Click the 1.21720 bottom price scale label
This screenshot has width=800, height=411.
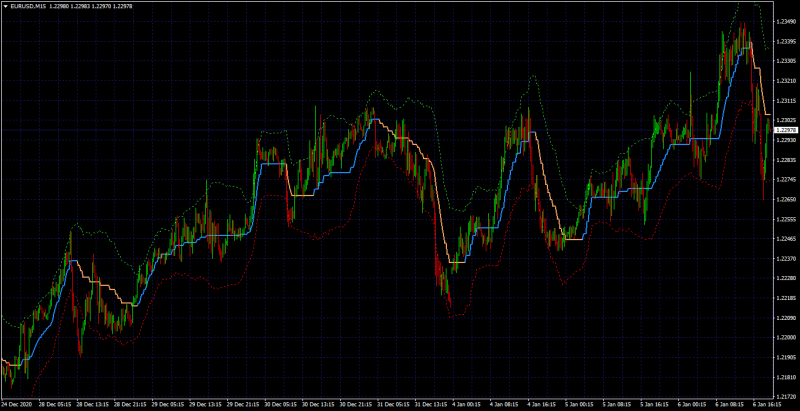(785, 396)
